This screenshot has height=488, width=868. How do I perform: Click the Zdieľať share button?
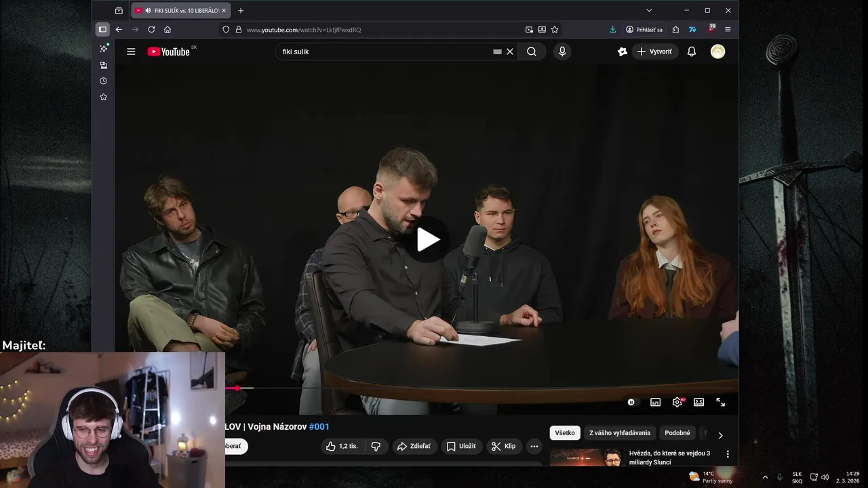click(414, 446)
